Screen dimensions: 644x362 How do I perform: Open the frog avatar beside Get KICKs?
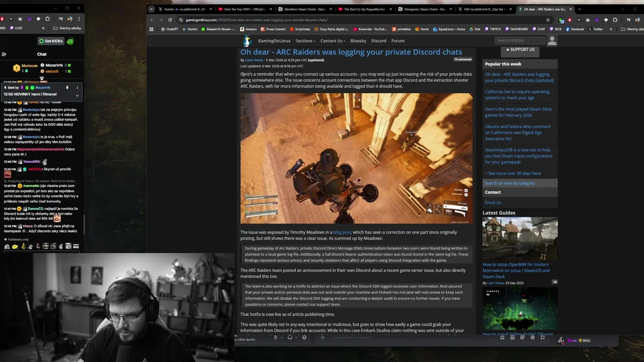click(70, 41)
